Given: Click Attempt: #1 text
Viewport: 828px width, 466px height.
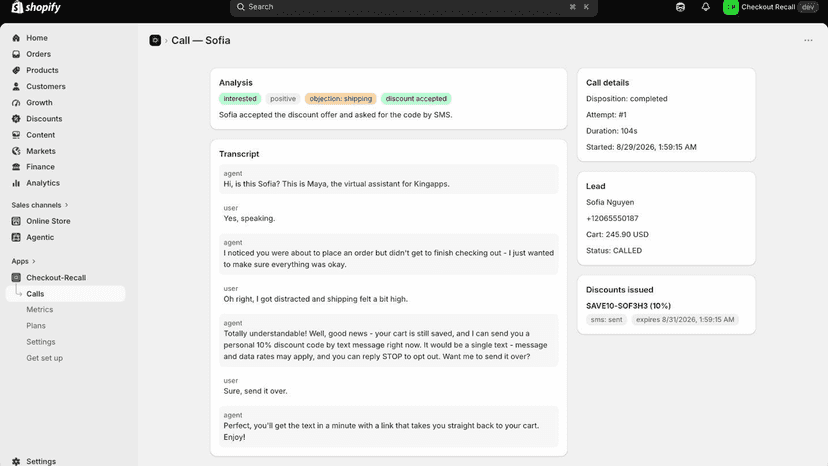Looking at the screenshot, I should click(x=606, y=115).
